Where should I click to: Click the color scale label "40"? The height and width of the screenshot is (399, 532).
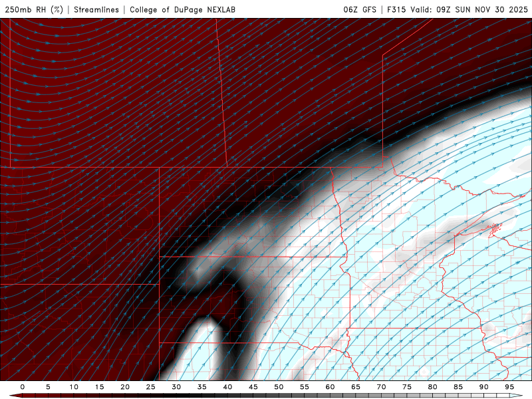(227, 387)
